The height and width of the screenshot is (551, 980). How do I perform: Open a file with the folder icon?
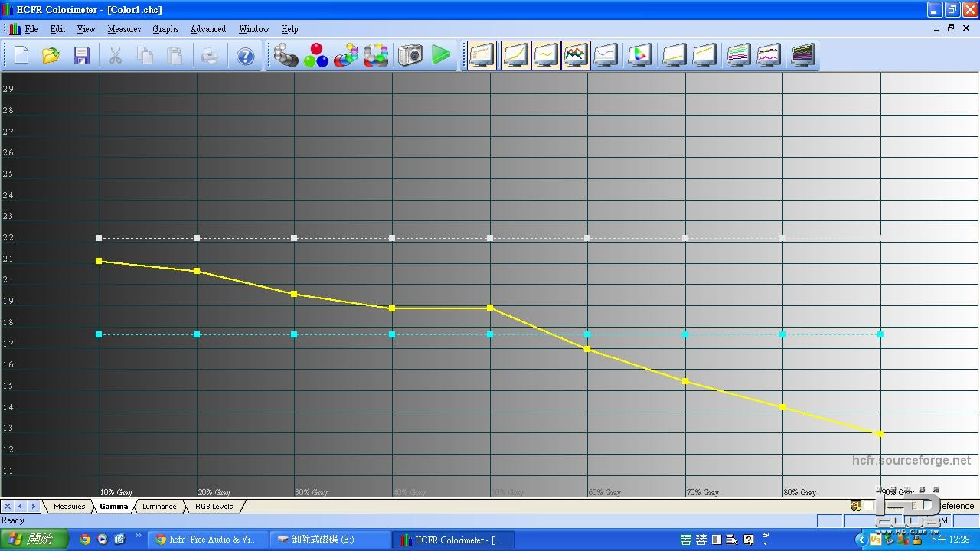(x=51, y=55)
